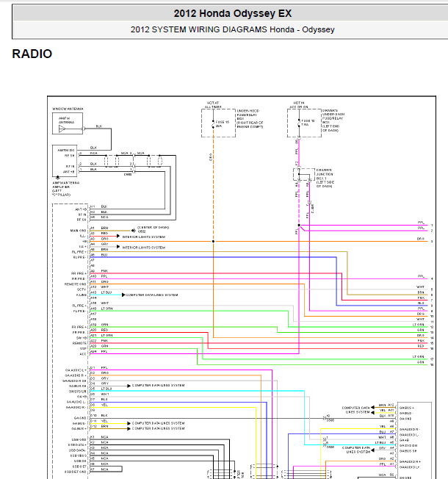
Task: Click the 'H1 BLK' wire label
Action: (x=99, y=206)
